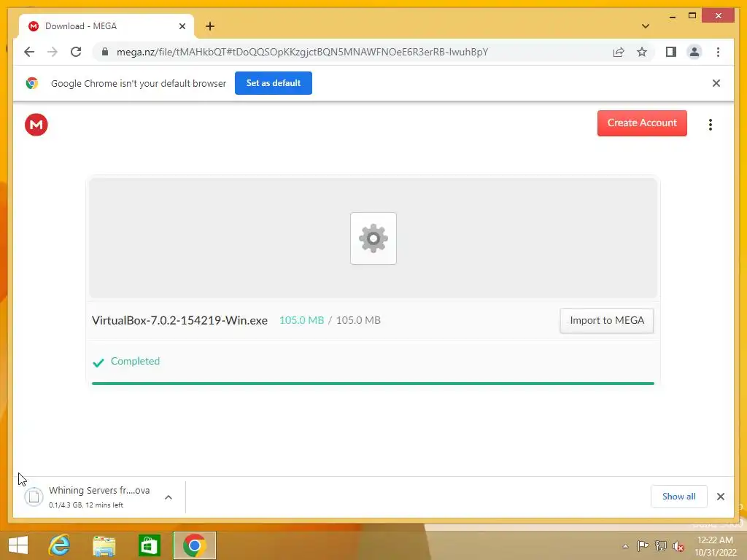Open Chrome's three-dot menu
Screen dimensions: 747x560
pyautogui.click(x=718, y=52)
